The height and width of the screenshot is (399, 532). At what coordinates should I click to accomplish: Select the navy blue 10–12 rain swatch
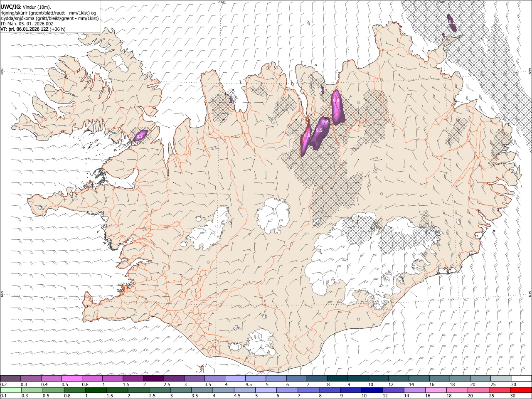pos(372,390)
